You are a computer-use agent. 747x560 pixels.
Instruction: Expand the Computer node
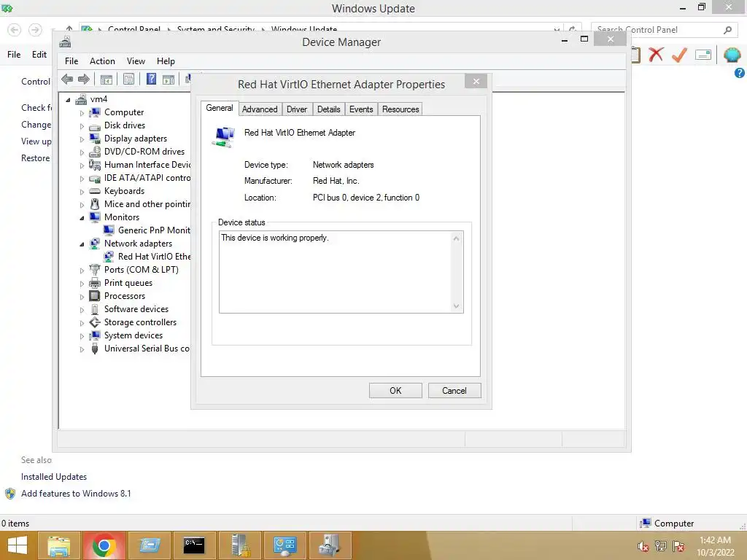(x=82, y=113)
